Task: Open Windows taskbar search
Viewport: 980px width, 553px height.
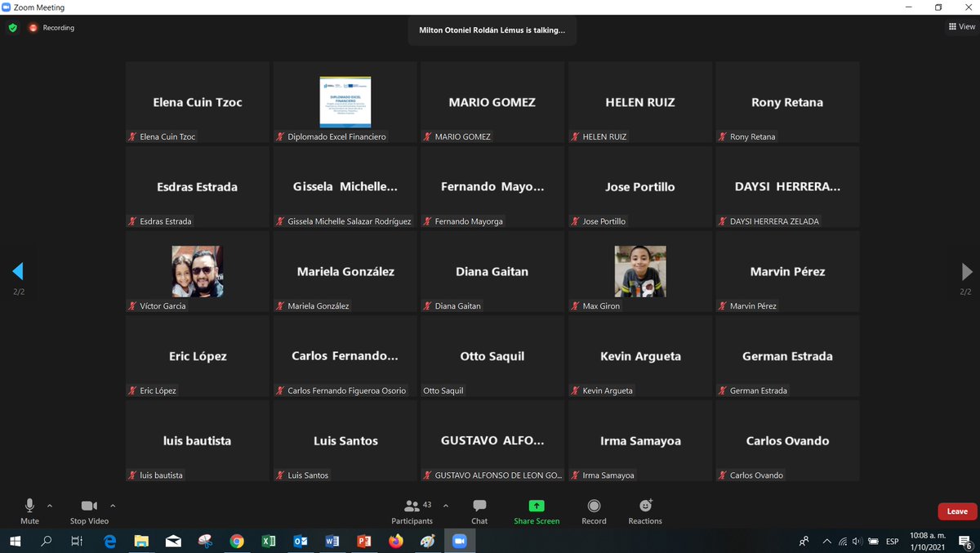Action: [47, 541]
